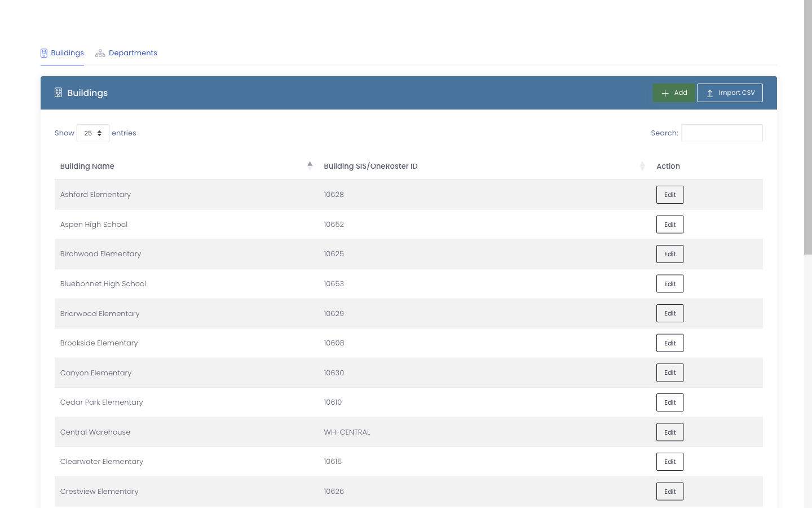Select the Aspen High School name cell
Viewport: 812px width, 508px height.
point(186,225)
